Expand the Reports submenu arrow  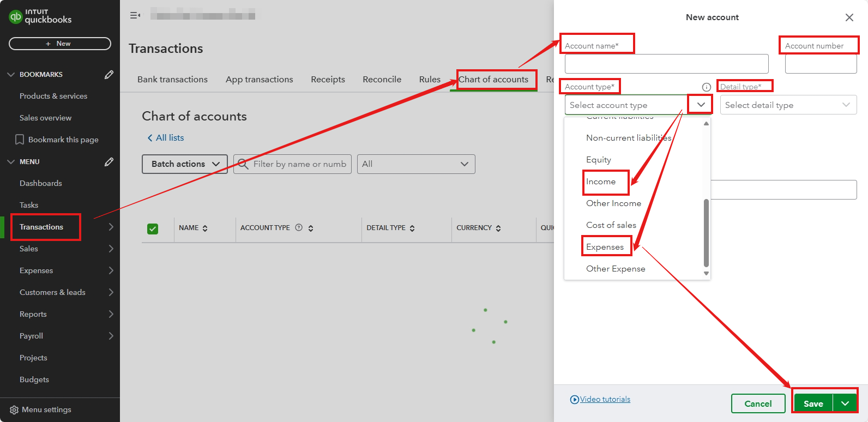[111, 314]
